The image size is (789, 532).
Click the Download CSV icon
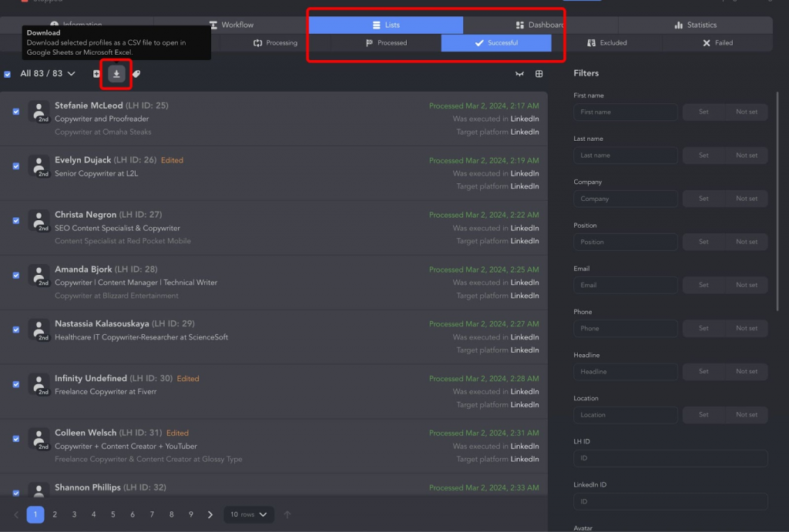pyautogui.click(x=116, y=74)
